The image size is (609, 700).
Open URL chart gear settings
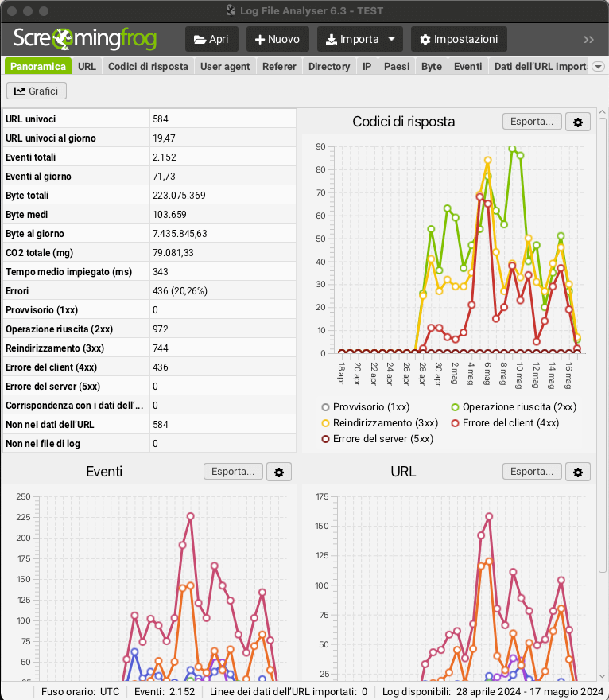point(578,472)
